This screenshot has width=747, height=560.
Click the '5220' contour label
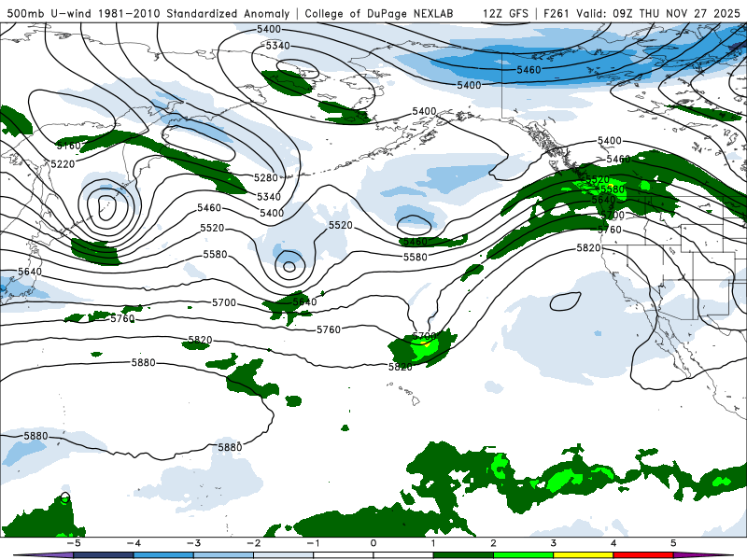(63, 164)
